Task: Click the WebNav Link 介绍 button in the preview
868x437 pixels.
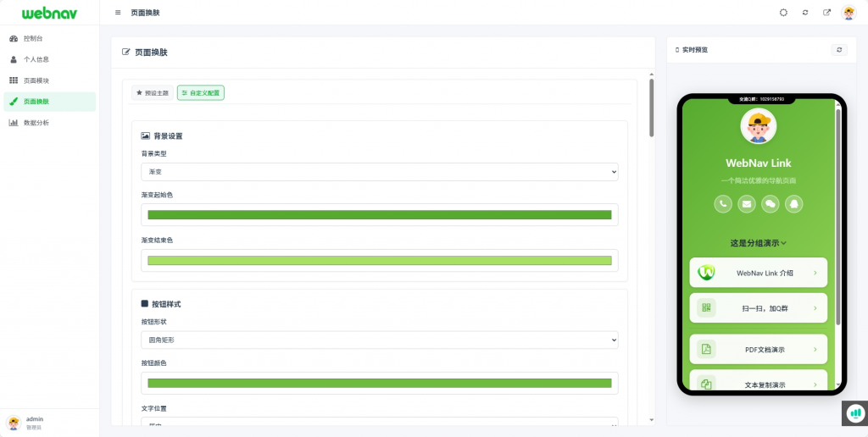Action: 758,273
